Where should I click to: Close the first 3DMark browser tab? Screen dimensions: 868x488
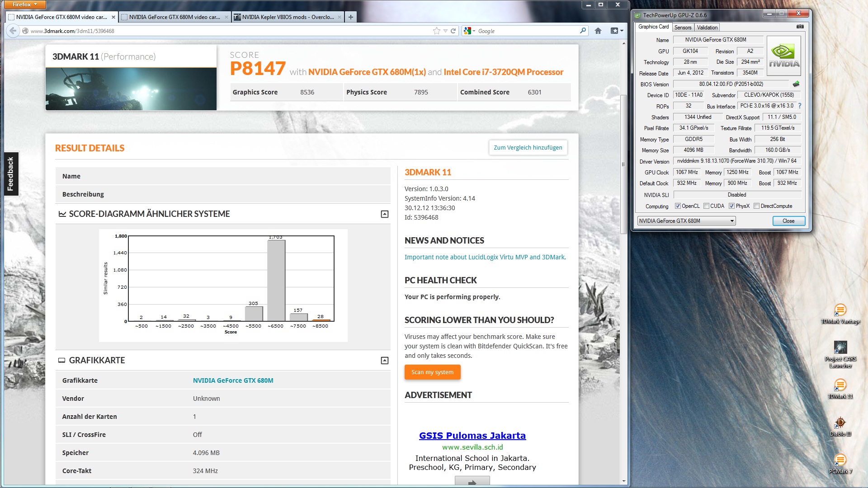113,17
